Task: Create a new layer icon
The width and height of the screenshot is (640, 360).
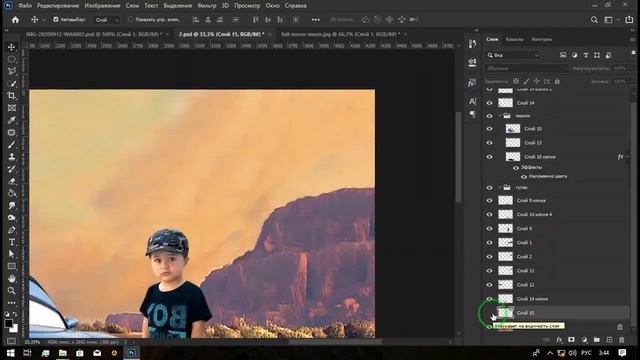Action: (x=609, y=340)
